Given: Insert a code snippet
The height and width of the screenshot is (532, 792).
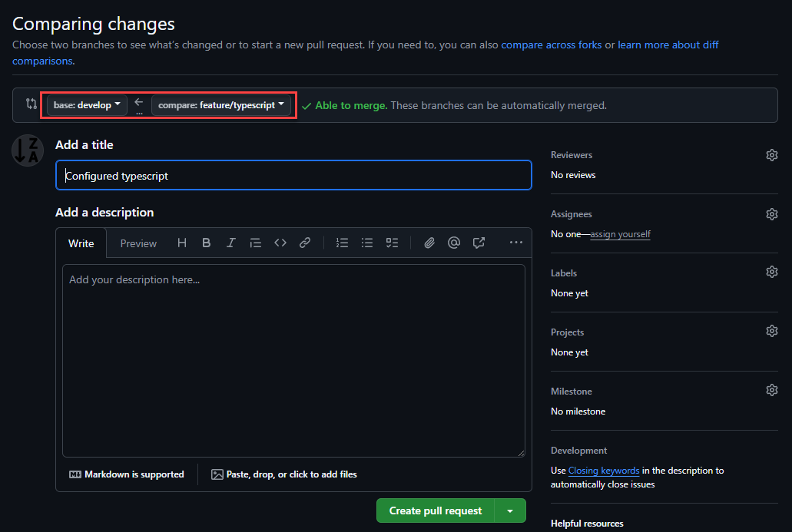Looking at the screenshot, I should (280, 243).
